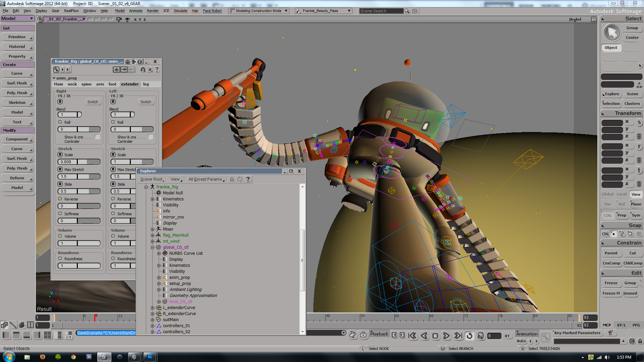Go to previous key in the property editor
Viewport: 644px width, 362px height.
63,69
